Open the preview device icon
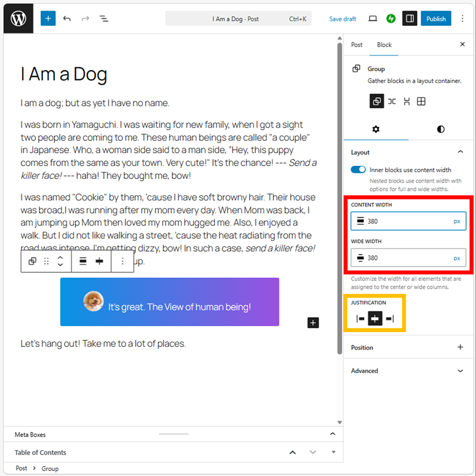The height and width of the screenshot is (476, 476). coord(373,19)
